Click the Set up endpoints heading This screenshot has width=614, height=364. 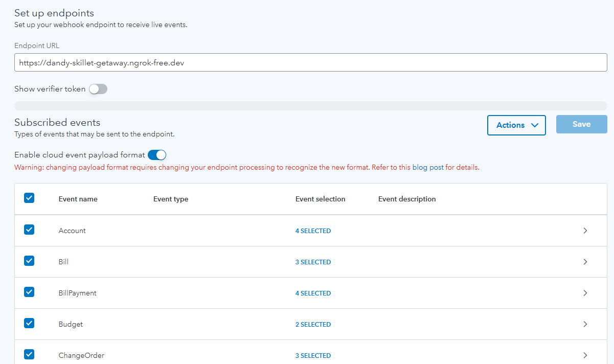[x=54, y=13]
